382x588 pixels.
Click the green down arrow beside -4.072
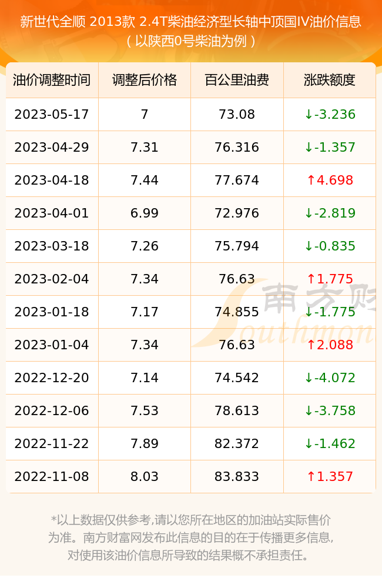tap(309, 377)
